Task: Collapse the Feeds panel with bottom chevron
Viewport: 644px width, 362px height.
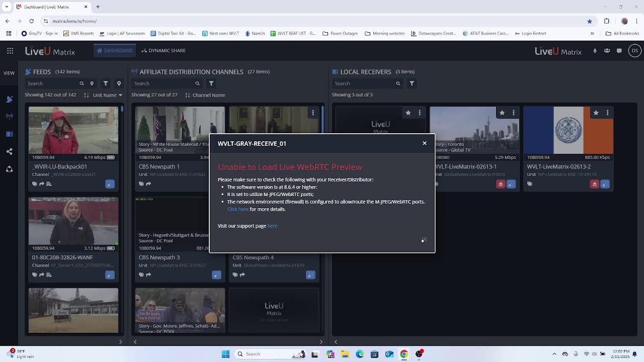Action: (x=120, y=342)
